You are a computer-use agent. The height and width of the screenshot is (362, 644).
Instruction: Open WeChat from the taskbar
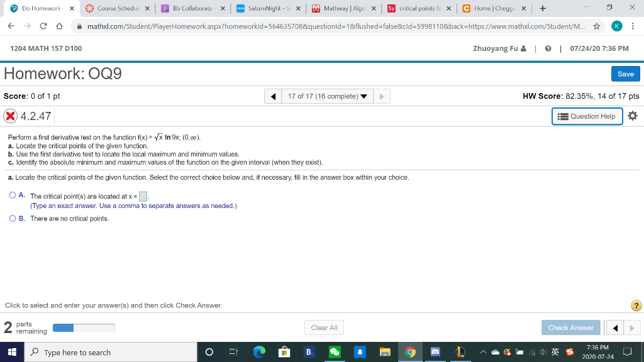coord(333,352)
